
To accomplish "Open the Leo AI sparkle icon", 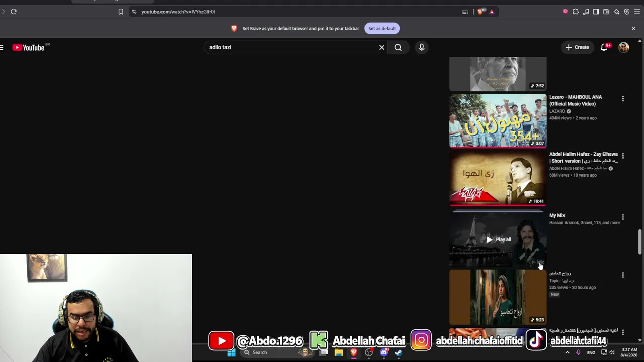I will 616,12.
